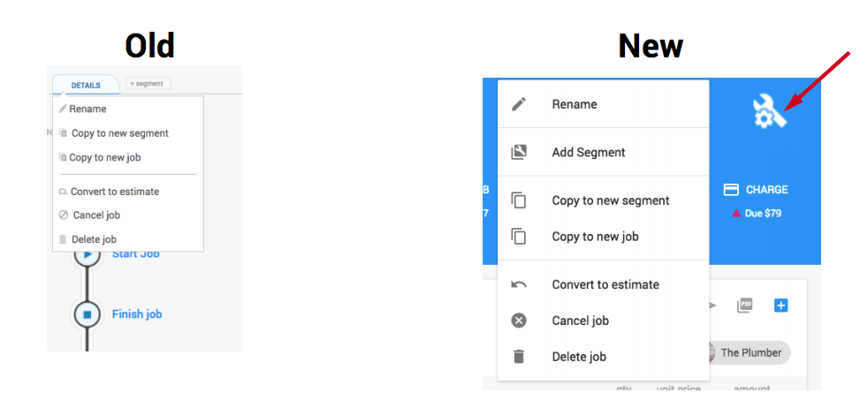
Task: Choose Convert to estimate in new menu
Action: (605, 284)
